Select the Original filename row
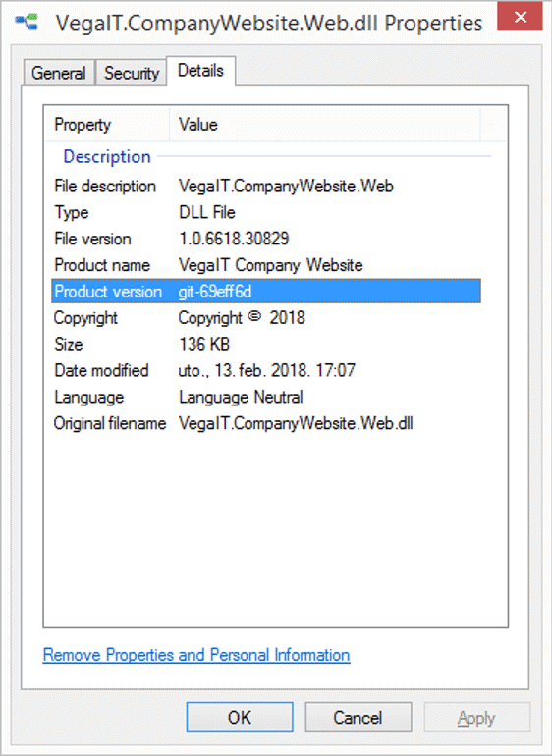Viewport: 552px width, 756px height. [266, 423]
